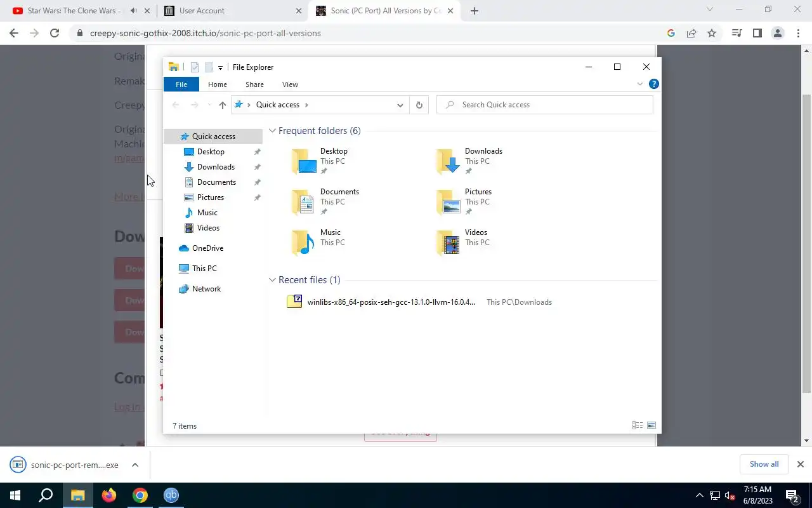Viewport: 812px width, 508px height.
Task: Click the Quick access address breadcrumb
Action: click(277, 105)
